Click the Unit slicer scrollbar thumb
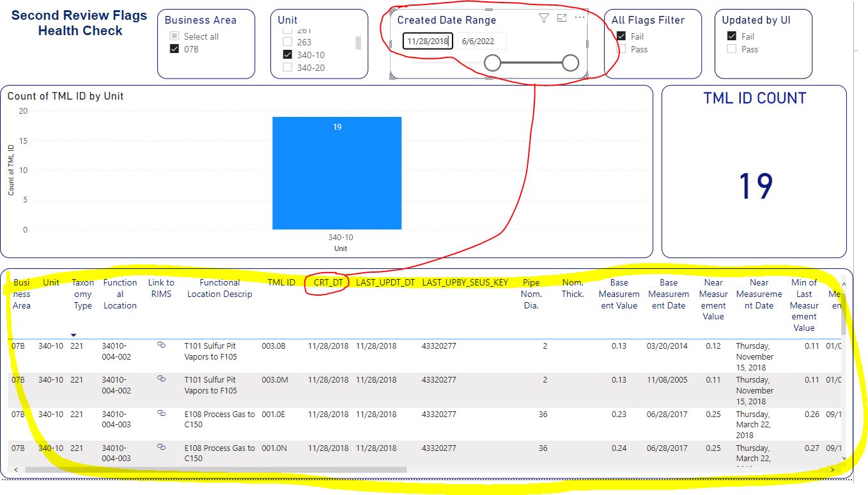This screenshot has width=868, height=495. pyautogui.click(x=358, y=43)
